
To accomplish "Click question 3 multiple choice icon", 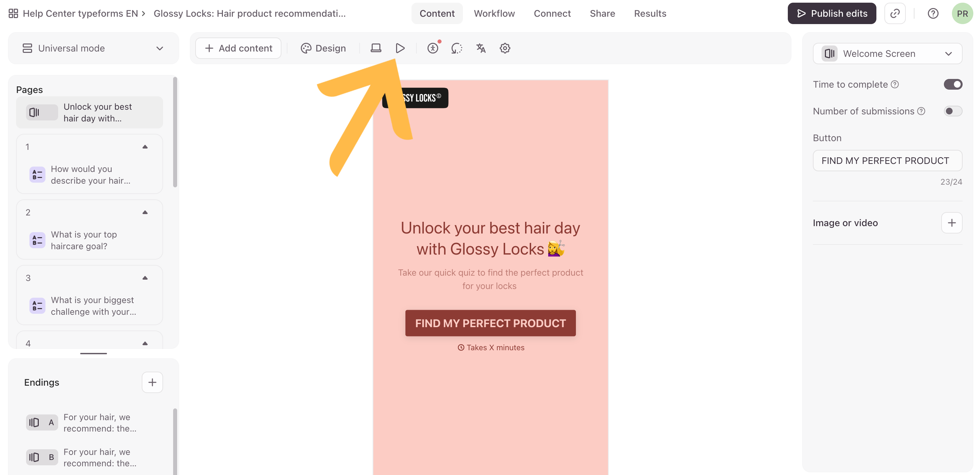I will point(37,306).
